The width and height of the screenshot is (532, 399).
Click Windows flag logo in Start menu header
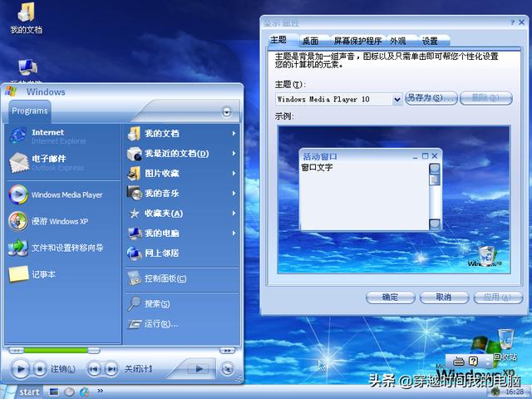pyautogui.click(x=12, y=91)
